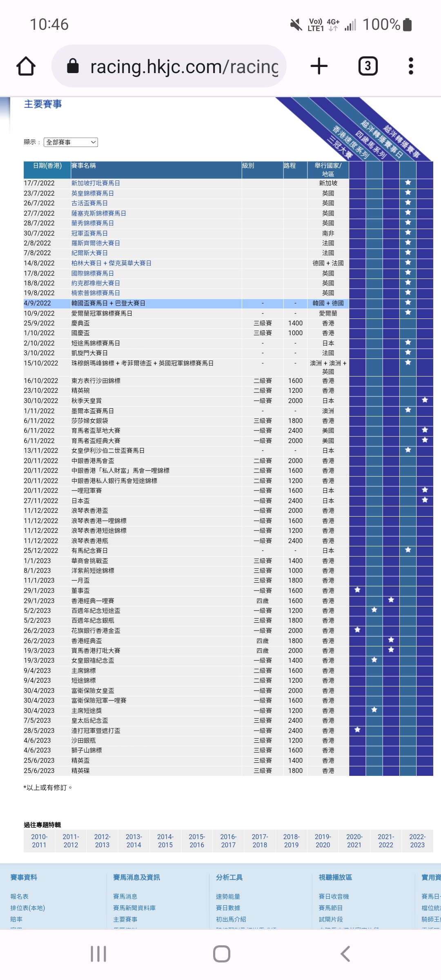Select the 2017-2018 season tab

pyautogui.click(x=260, y=841)
